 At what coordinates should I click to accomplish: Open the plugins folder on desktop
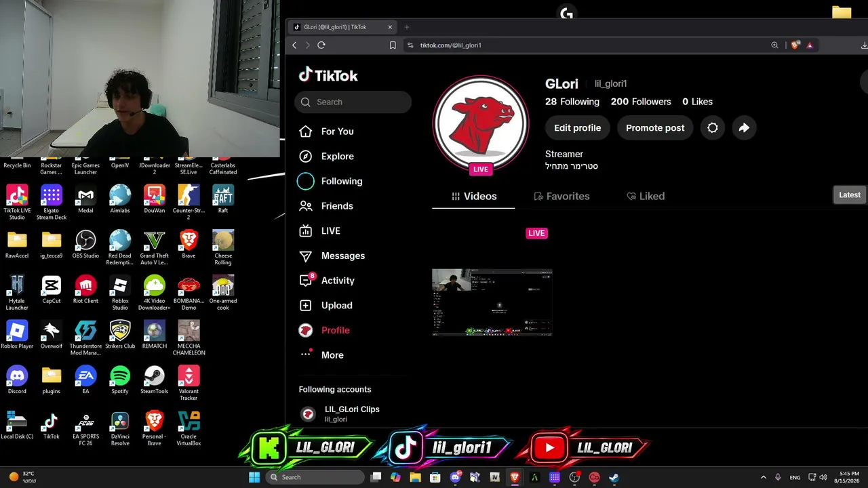click(x=52, y=380)
